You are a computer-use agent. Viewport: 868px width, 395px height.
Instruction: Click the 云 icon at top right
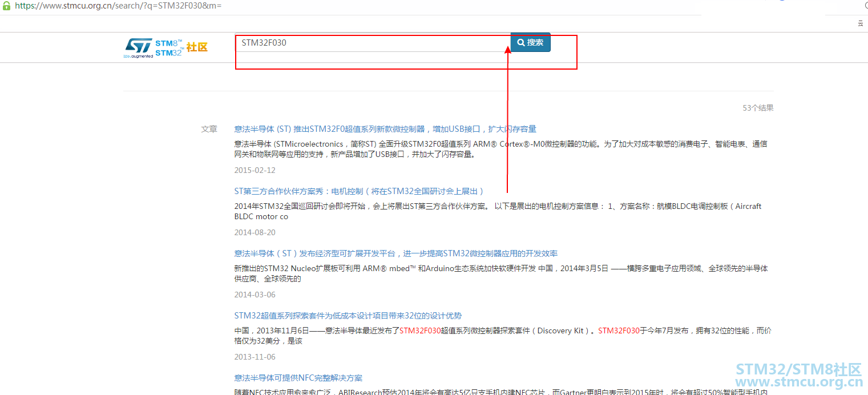(x=861, y=23)
